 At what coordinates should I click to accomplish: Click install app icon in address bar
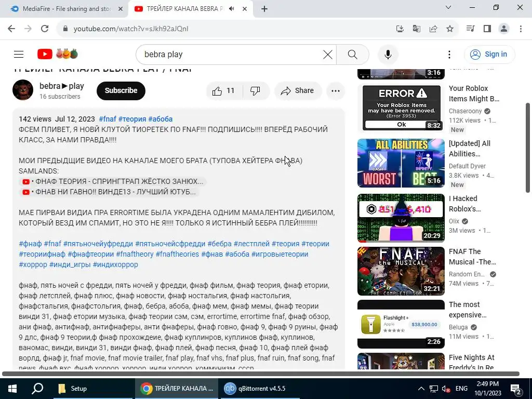coord(400,29)
